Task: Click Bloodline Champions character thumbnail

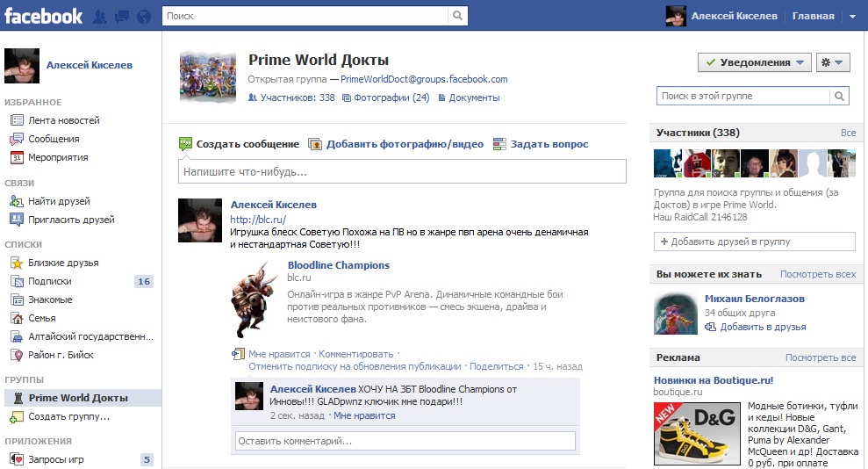Action: coord(255,299)
